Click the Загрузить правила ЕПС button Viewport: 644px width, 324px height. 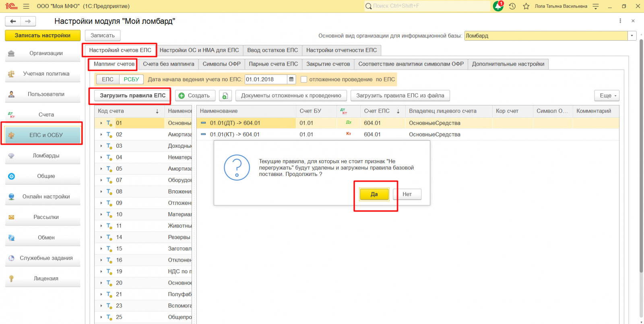point(133,96)
